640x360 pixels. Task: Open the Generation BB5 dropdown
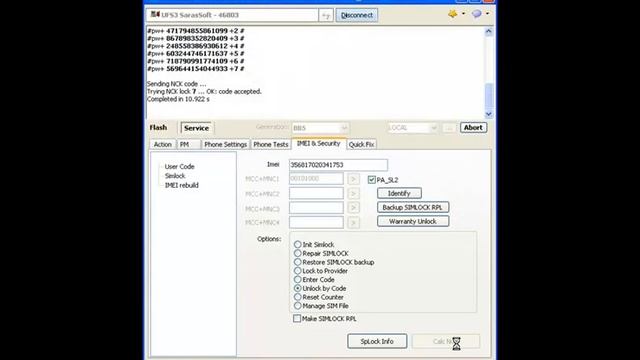pos(320,128)
